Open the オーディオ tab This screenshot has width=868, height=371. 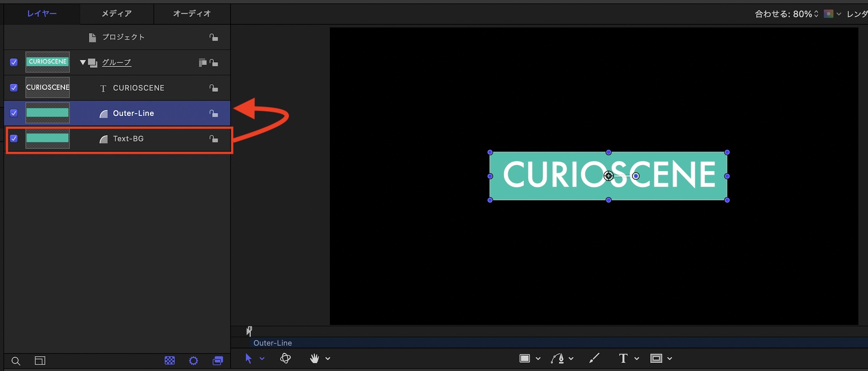[x=192, y=13]
